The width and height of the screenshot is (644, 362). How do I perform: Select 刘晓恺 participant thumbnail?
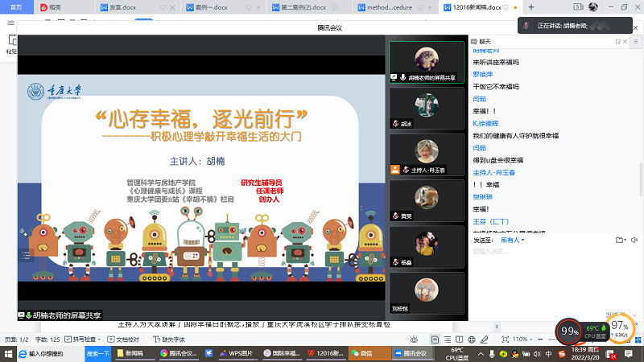[427, 293]
